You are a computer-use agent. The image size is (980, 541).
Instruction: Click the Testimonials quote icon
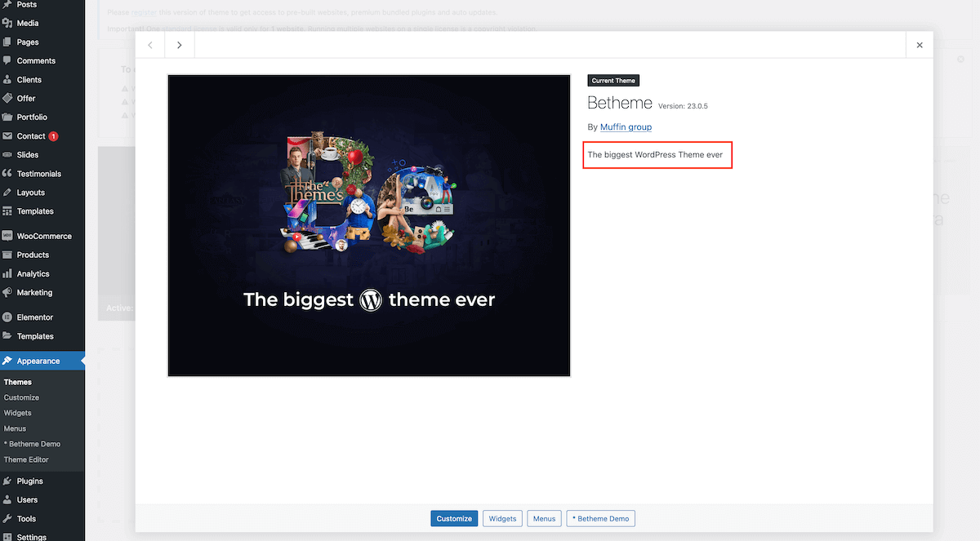tap(7, 174)
